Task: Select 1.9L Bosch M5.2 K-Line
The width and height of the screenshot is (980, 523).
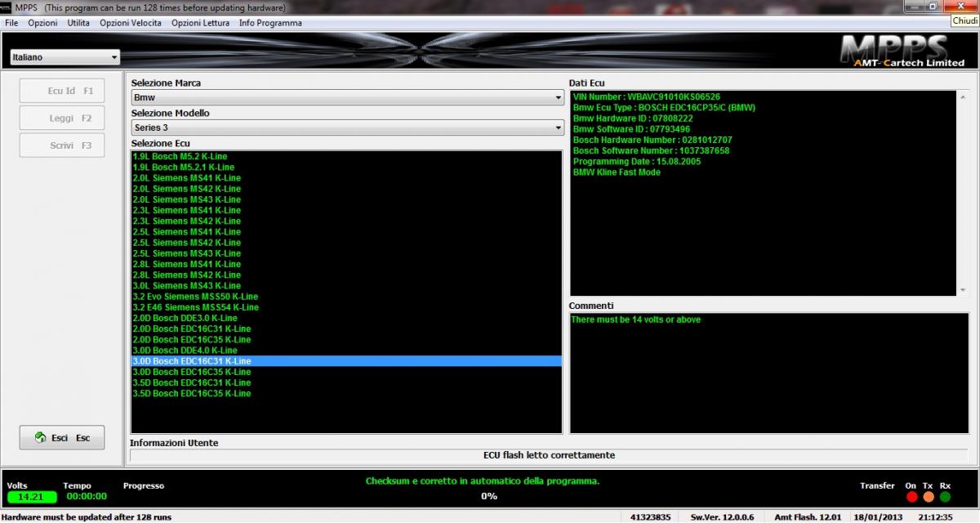Action: coord(346,156)
